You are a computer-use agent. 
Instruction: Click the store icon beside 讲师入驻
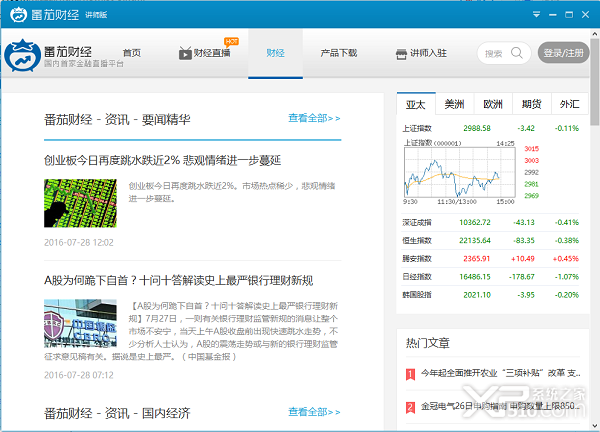click(x=401, y=54)
